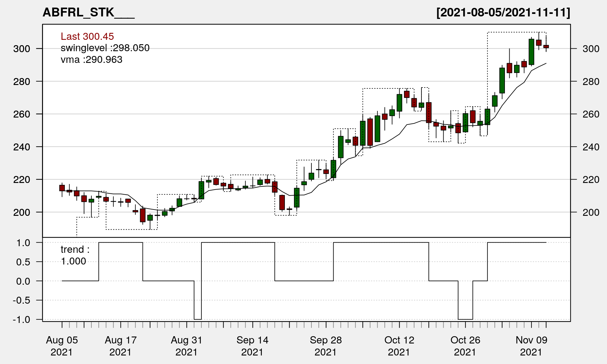Click the red Last 300.45 text
This screenshot has width=607, height=364.
tap(87, 36)
